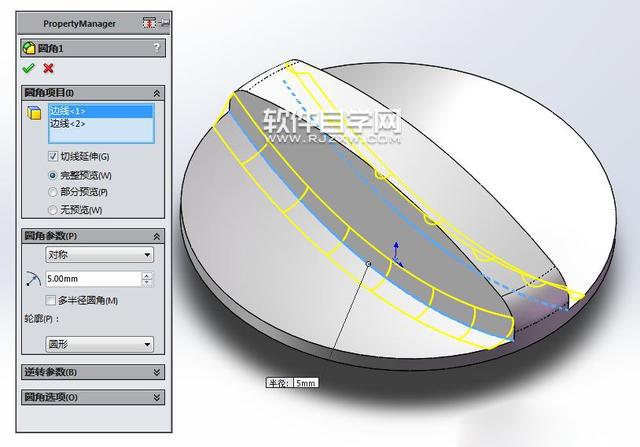
Task: Decrease radius with the down stepper arrow
Action: [x=147, y=282]
